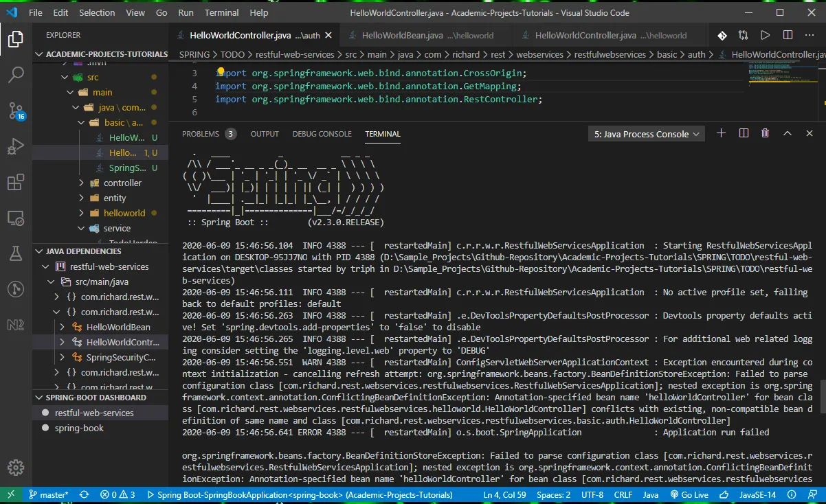The height and width of the screenshot is (504, 826).
Task: Open the Edit menu
Action: tap(60, 12)
